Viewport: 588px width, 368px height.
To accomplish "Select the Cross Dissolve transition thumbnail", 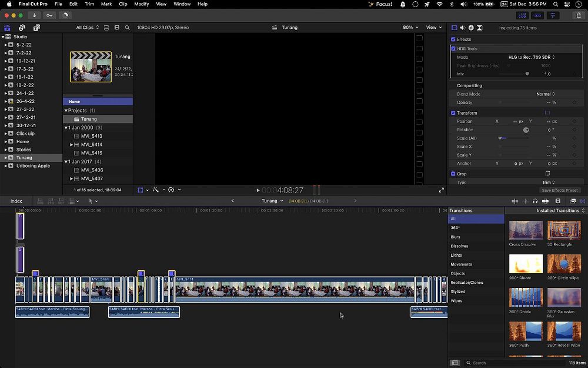I will (x=526, y=230).
